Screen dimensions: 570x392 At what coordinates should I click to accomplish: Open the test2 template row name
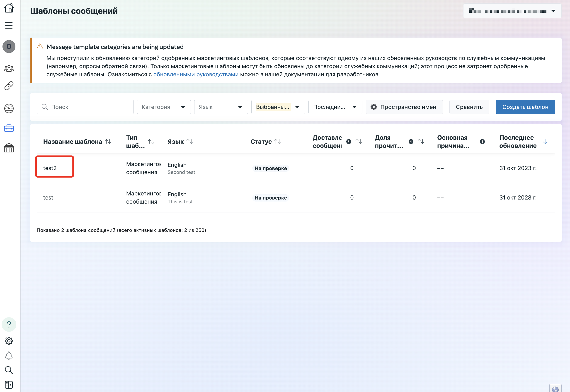click(x=50, y=168)
